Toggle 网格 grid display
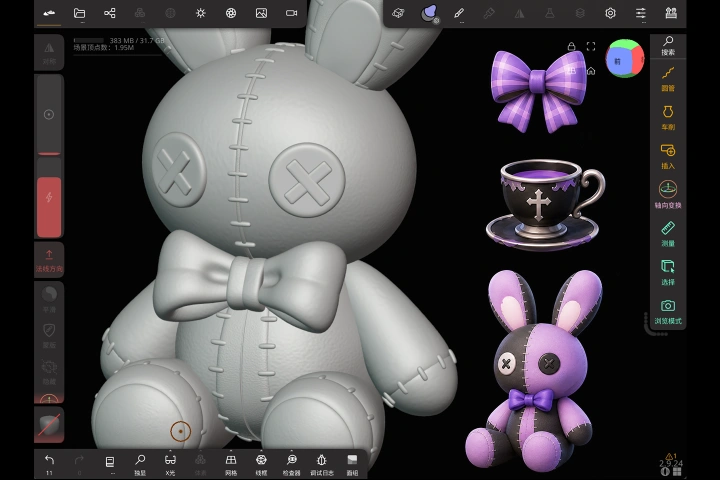The height and width of the screenshot is (480, 720). click(231, 464)
